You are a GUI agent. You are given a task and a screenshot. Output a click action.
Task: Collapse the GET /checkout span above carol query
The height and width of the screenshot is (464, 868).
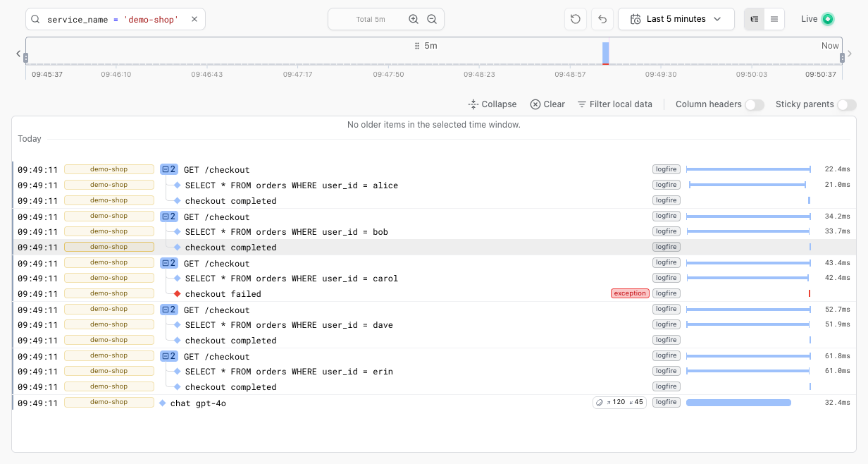(x=169, y=263)
